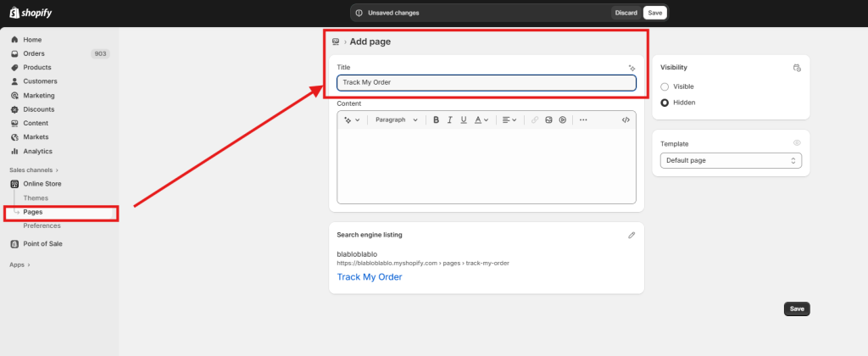Viewport: 868px width, 356px height.
Task: Go to Markets
Action: coord(36,136)
